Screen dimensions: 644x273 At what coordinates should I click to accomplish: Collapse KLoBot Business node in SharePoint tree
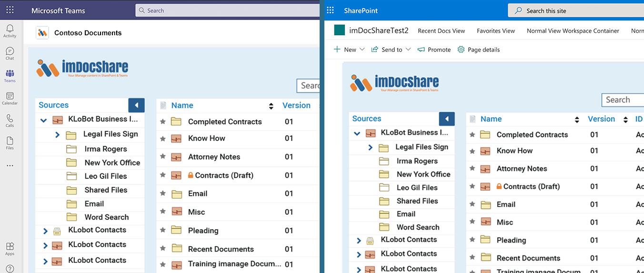357,134
